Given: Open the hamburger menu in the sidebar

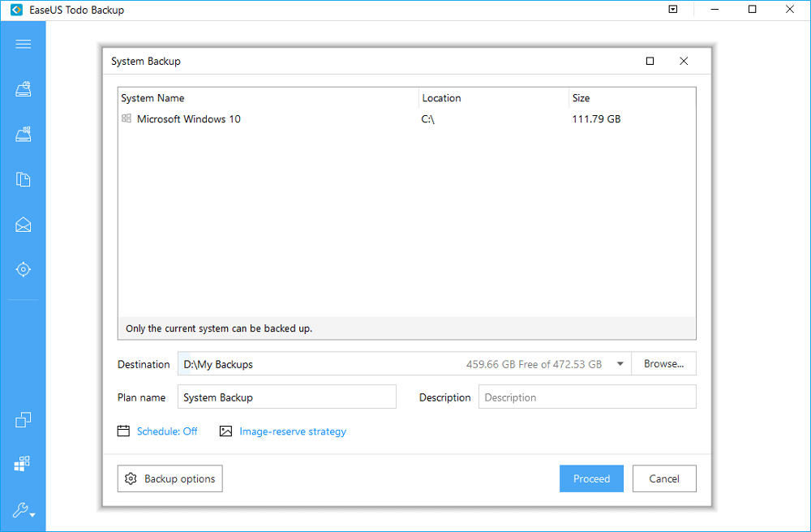Looking at the screenshot, I should pyautogui.click(x=24, y=44).
